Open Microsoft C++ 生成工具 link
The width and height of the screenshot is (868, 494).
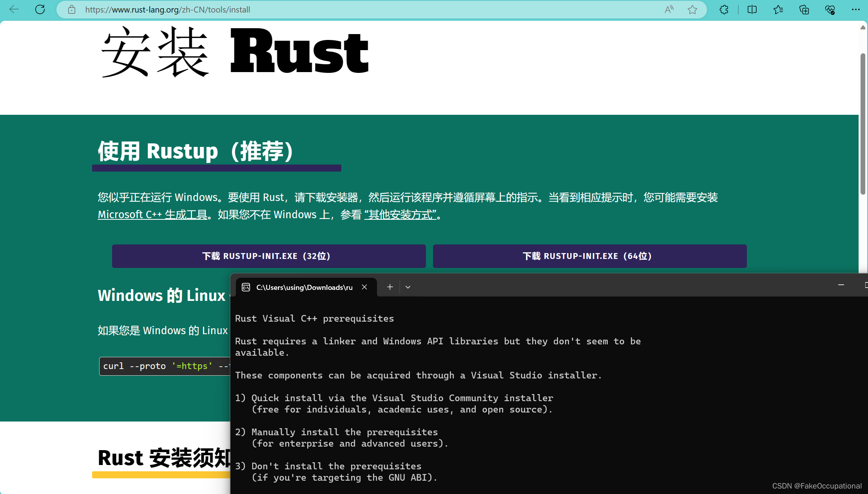click(x=152, y=215)
